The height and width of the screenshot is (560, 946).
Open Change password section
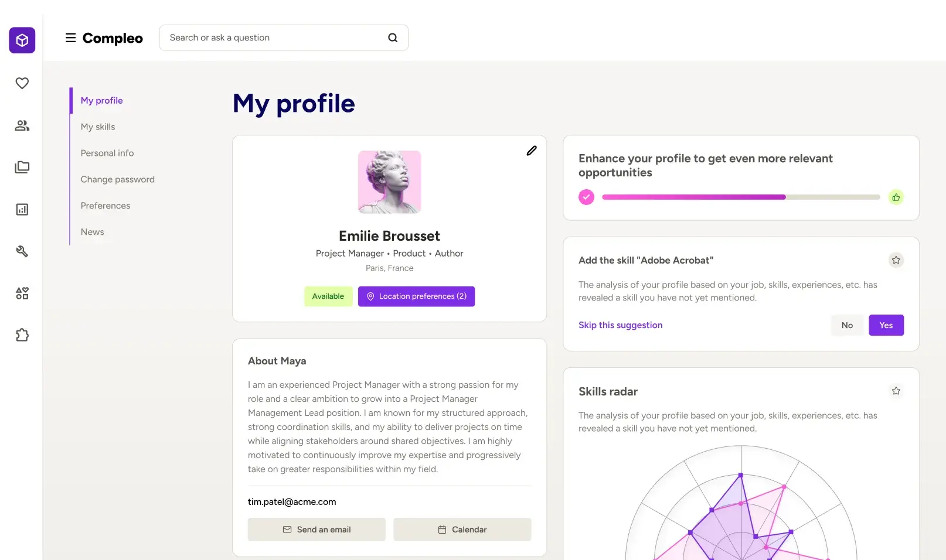point(118,180)
